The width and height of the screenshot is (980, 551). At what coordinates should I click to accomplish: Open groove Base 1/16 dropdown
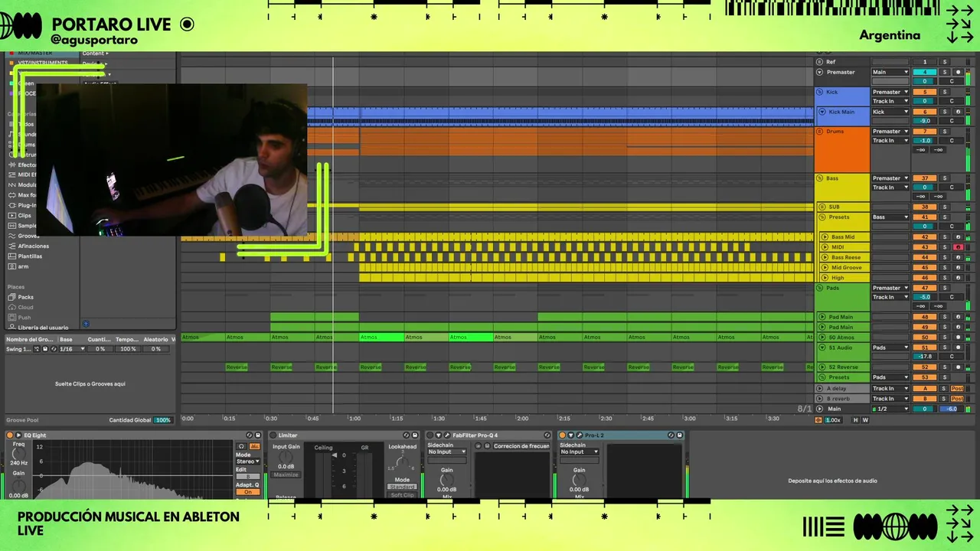pos(72,349)
